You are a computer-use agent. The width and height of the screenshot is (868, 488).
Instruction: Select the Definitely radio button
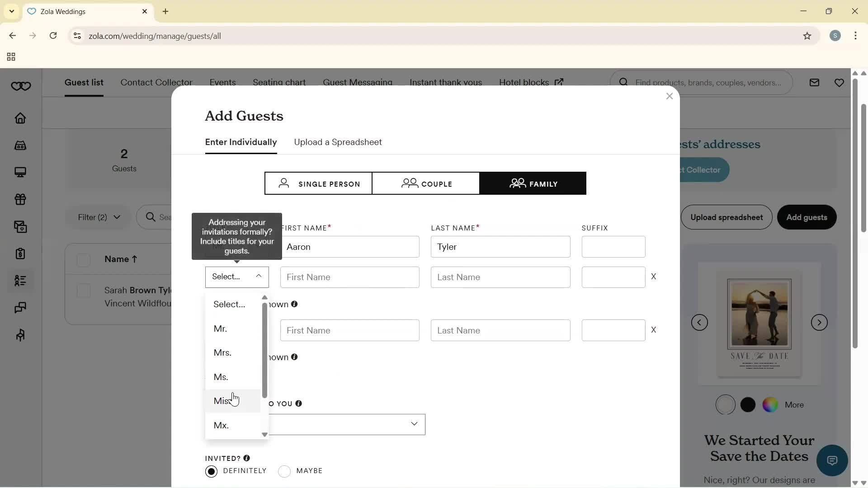pyautogui.click(x=211, y=471)
